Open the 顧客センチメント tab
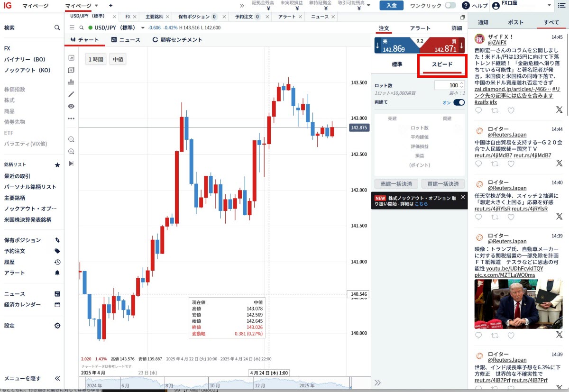The image size is (569, 392). (177, 40)
